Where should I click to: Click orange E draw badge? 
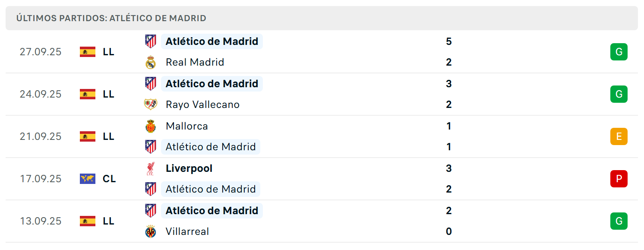click(619, 136)
